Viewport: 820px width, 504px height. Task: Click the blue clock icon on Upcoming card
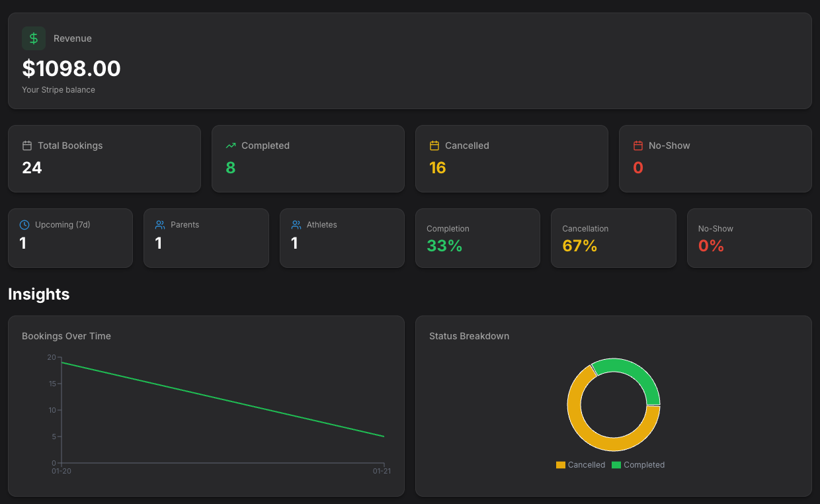pos(24,224)
